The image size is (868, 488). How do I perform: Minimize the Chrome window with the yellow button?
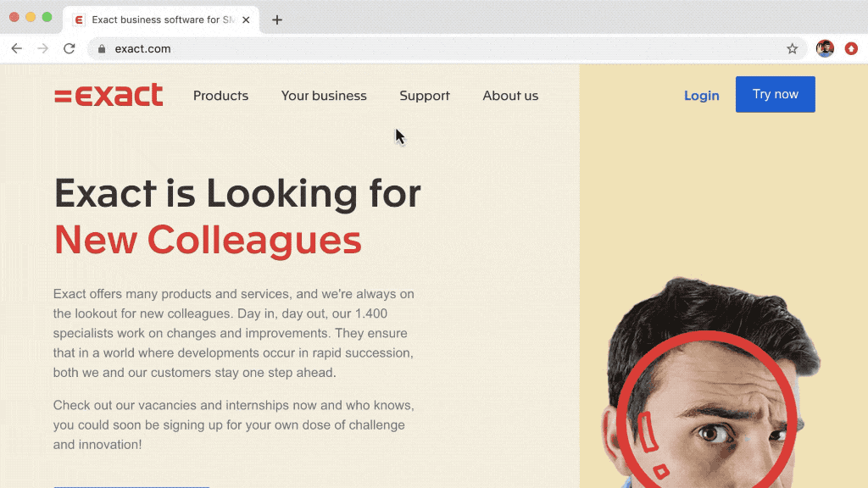pyautogui.click(x=31, y=17)
